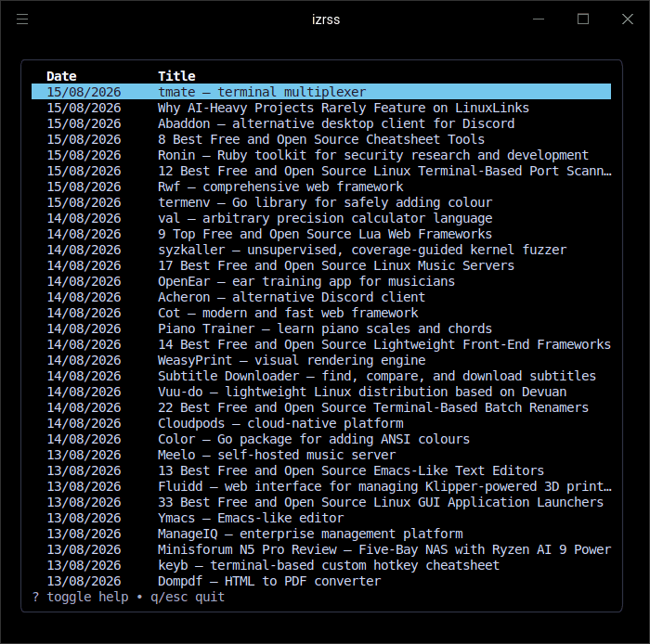
Task: Select 'Ronin — Ruby toolkit for security research' row
Action: 321,155
